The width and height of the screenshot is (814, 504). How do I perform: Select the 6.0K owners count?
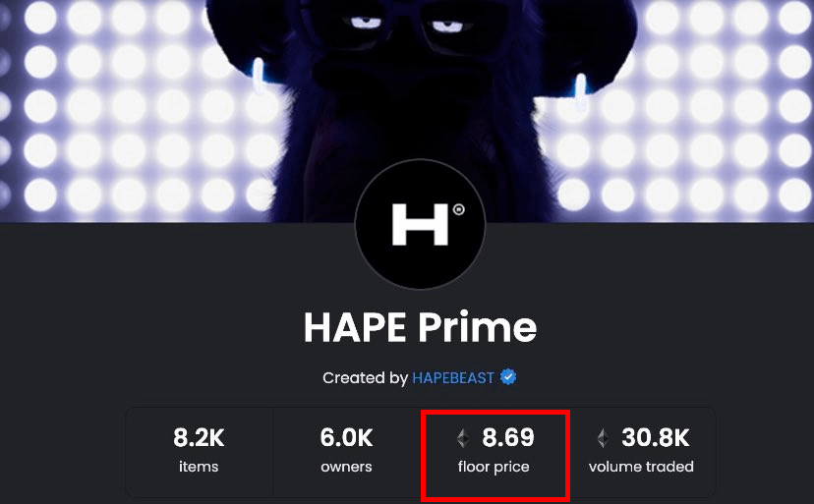click(x=346, y=438)
